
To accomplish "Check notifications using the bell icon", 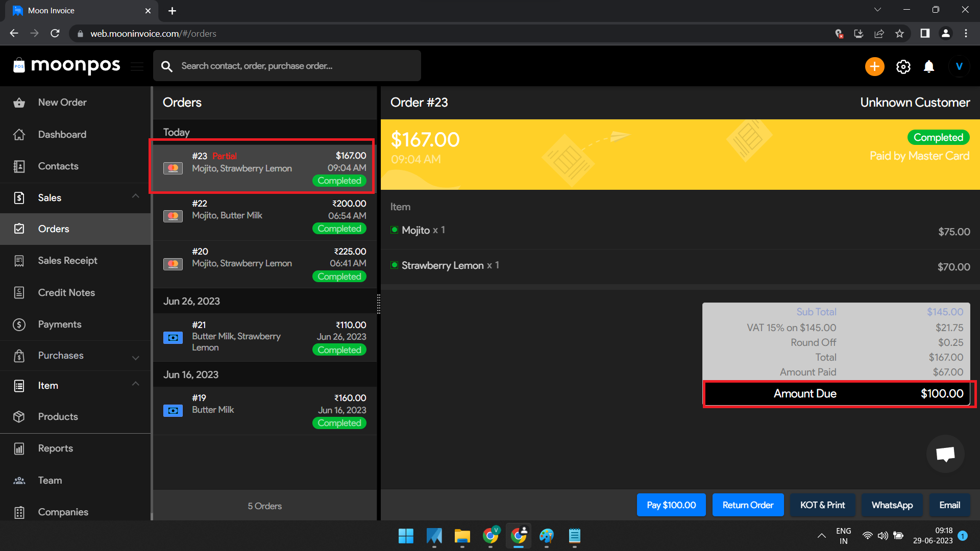I will 928,66.
